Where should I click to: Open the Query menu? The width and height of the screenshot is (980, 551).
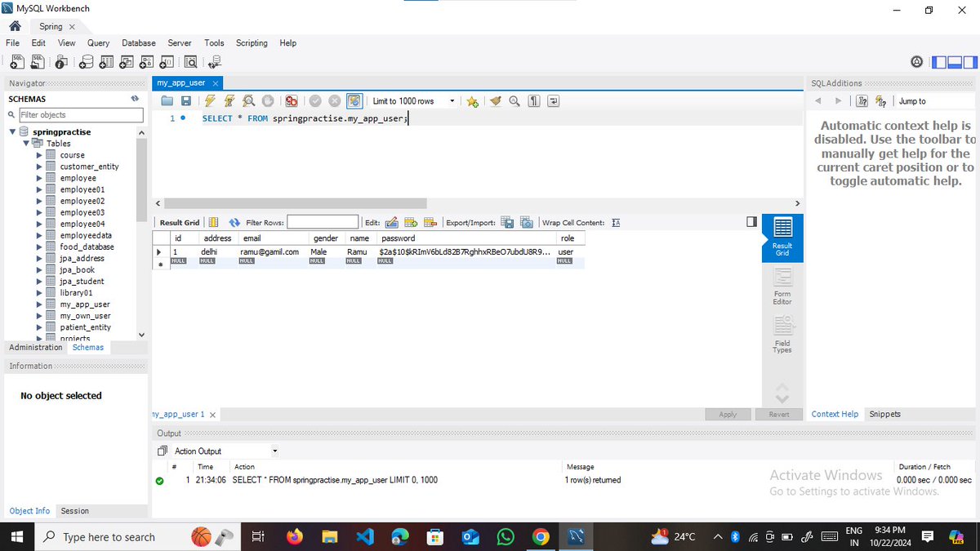pyautogui.click(x=99, y=42)
